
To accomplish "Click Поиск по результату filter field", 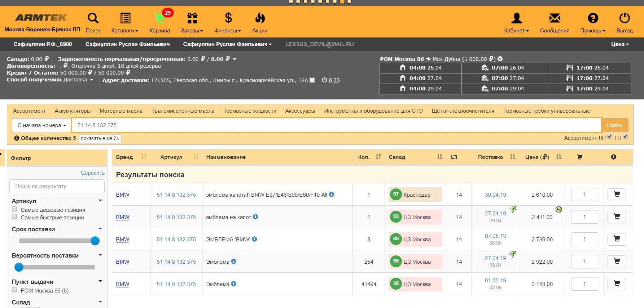I will (x=57, y=186).
